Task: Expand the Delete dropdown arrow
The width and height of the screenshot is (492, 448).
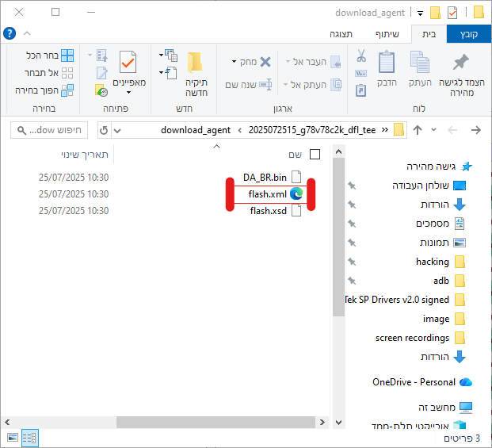Action: (234, 62)
